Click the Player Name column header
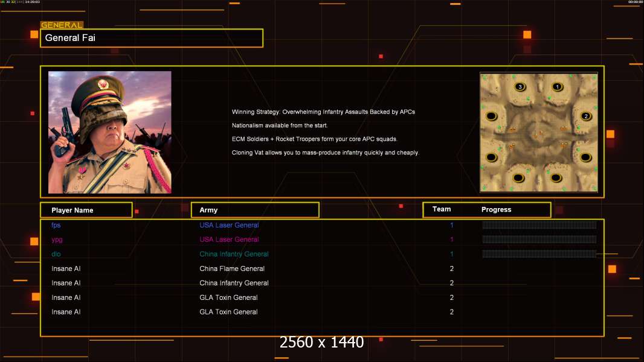The height and width of the screenshot is (362, 644). [86, 210]
